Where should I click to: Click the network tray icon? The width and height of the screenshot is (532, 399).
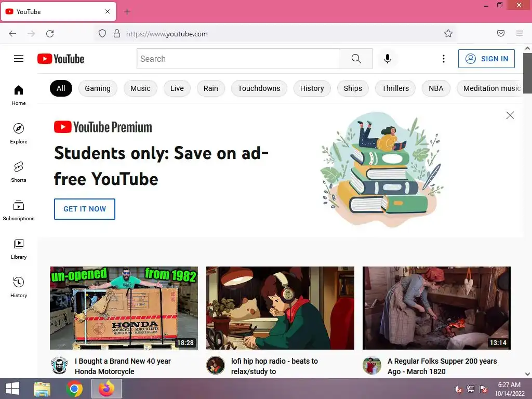pyautogui.click(x=471, y=389)
